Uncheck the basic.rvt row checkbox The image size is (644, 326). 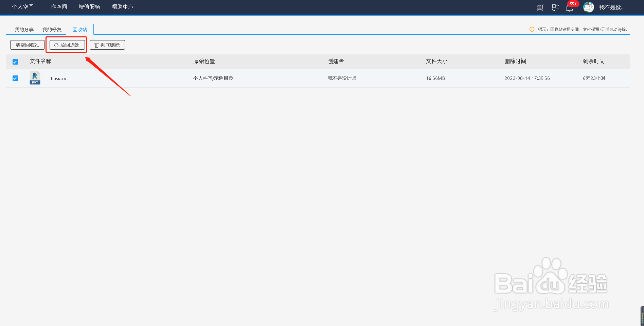(15, 78)
